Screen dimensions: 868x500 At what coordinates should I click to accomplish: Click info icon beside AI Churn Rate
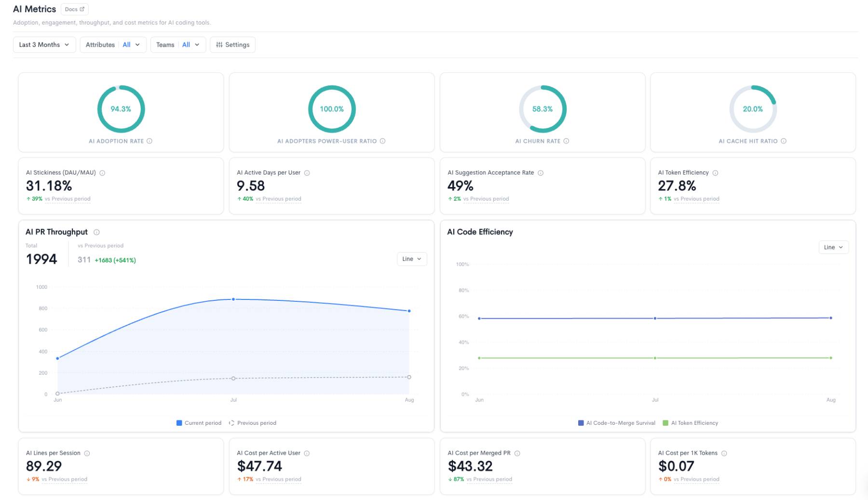click(566, 141)
